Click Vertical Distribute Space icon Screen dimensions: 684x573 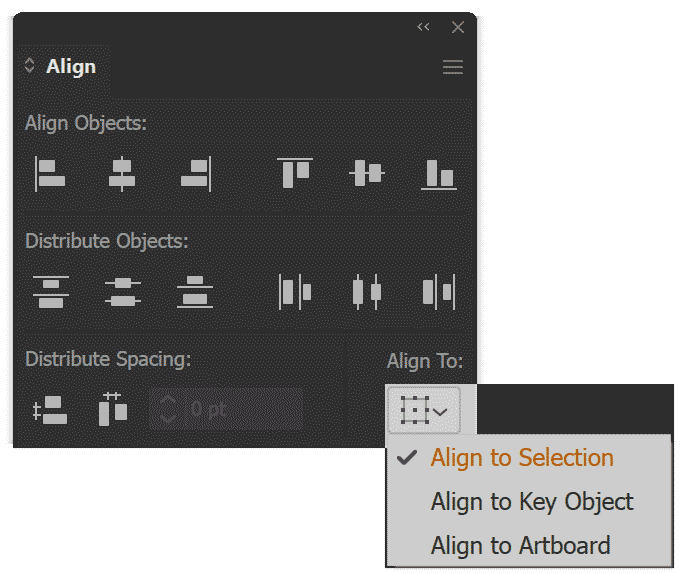point(50,410)
